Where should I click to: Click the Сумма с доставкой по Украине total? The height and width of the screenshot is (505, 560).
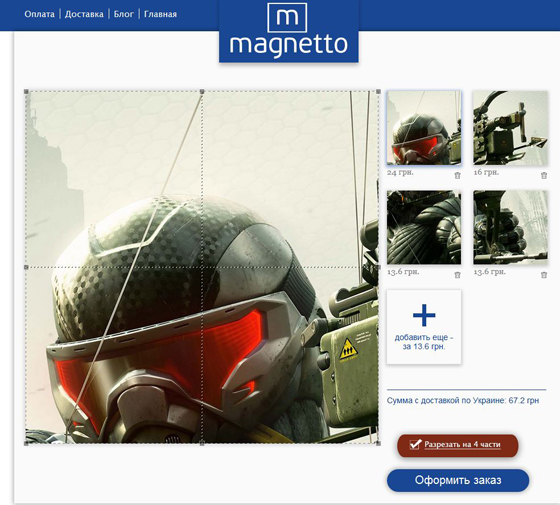pyautogui.click(x=463, y=401)
